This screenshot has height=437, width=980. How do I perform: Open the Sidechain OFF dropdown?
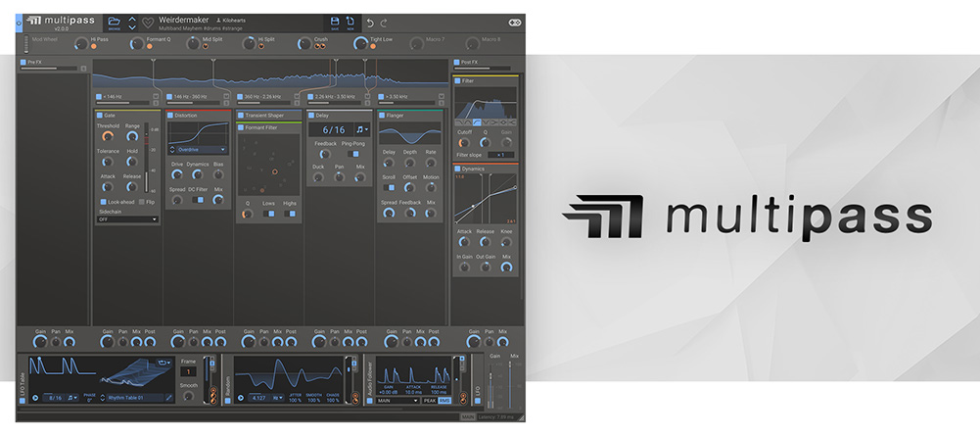(126, 219)
